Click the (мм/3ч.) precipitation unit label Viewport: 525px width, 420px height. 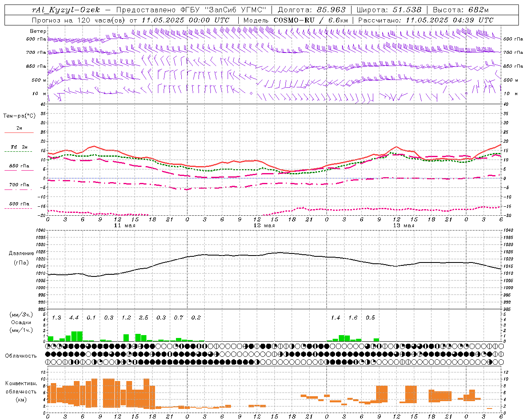[x=21, y=315]
